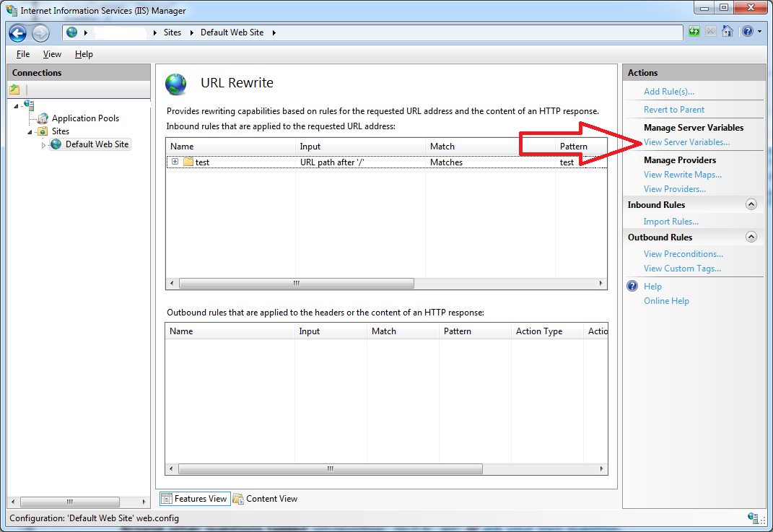Select Sites tree label
The height and width of the screenshot is (532, 773).
point(61,131)
